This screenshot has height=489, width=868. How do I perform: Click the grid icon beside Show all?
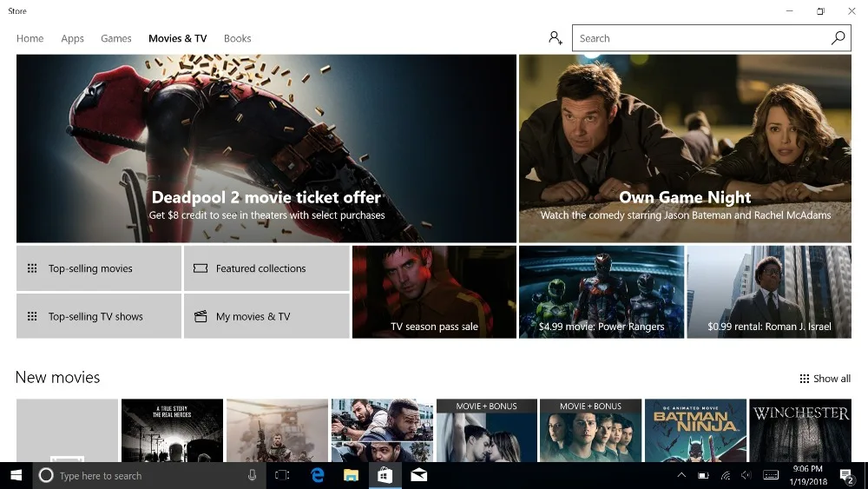point(805,379)
